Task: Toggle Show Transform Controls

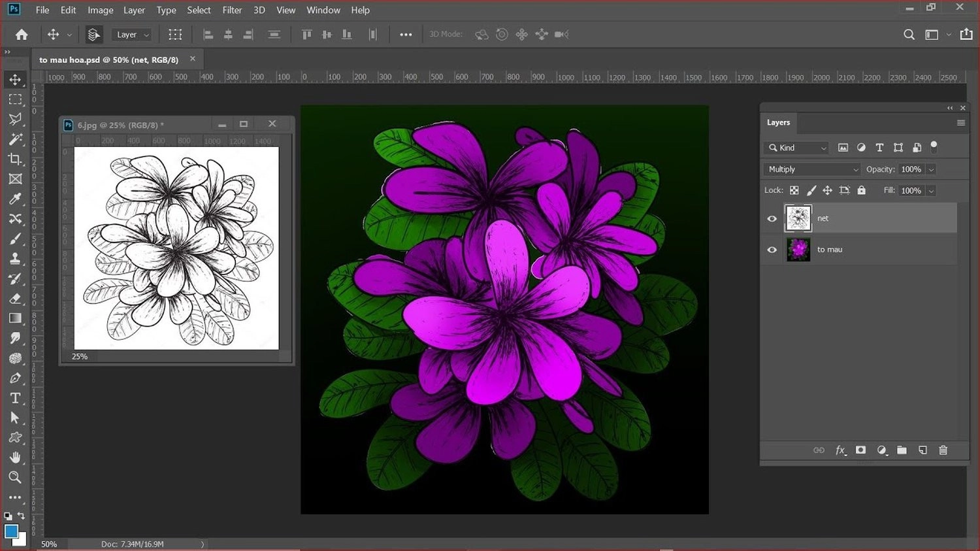Action: tap(175, 35)
